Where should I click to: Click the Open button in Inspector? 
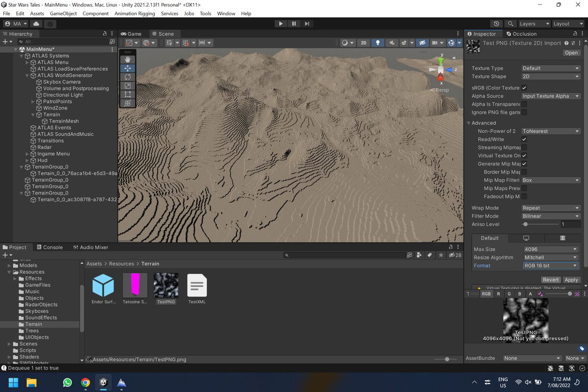[x=571, y=52]
